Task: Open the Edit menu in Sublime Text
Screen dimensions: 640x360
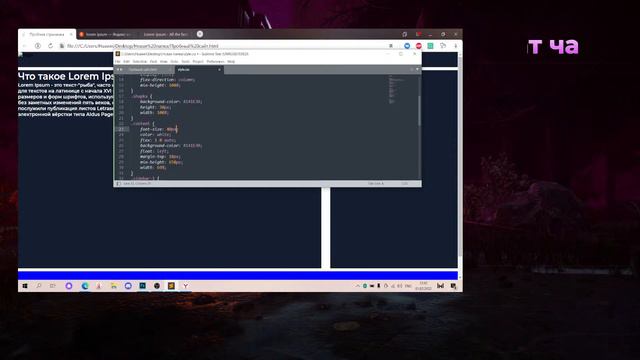Action: (x=127, y=62)
